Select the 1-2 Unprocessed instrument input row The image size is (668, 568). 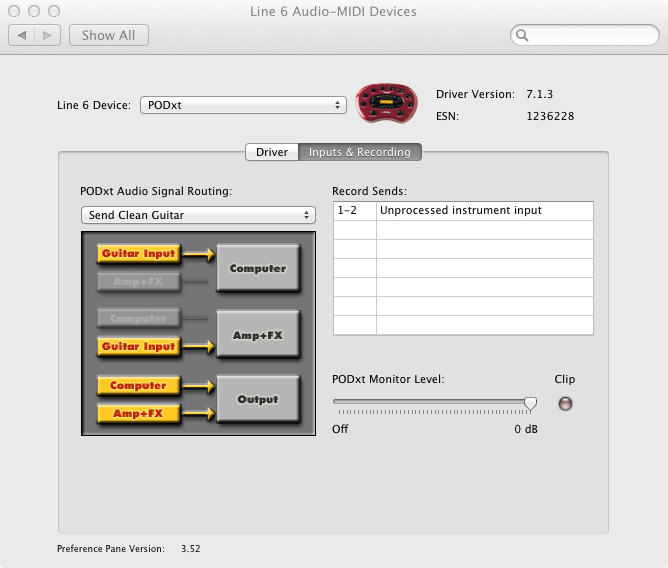point(463,210)
